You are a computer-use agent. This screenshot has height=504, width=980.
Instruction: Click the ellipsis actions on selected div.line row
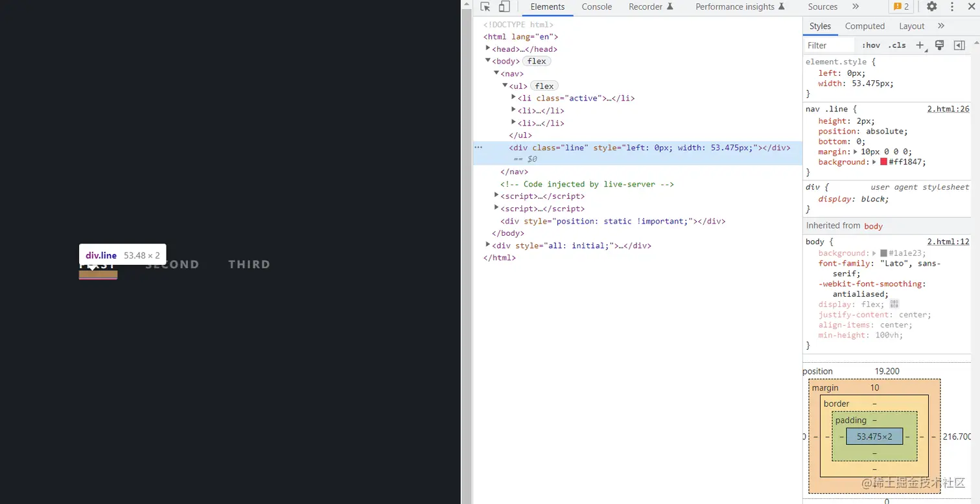478,147
